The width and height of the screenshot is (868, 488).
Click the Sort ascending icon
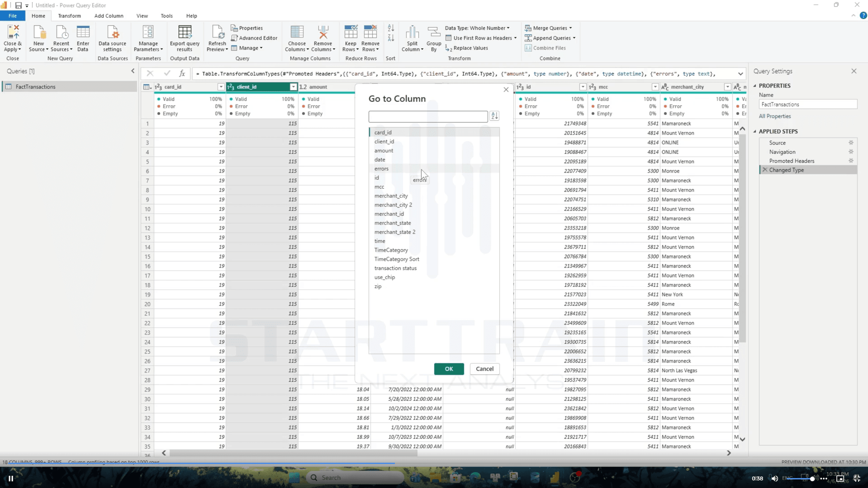[391, 28]
